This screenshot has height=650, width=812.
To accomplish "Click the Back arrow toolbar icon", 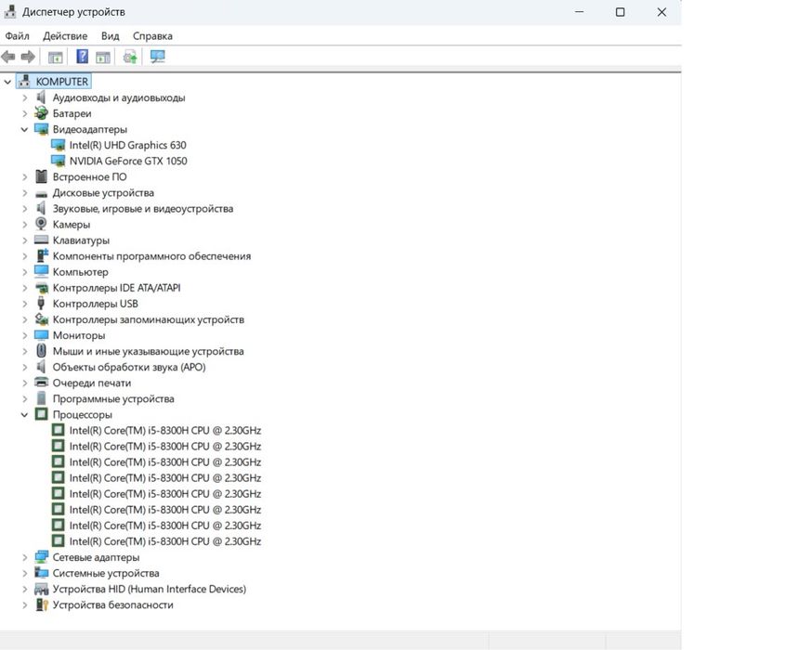I will point(8,57).
